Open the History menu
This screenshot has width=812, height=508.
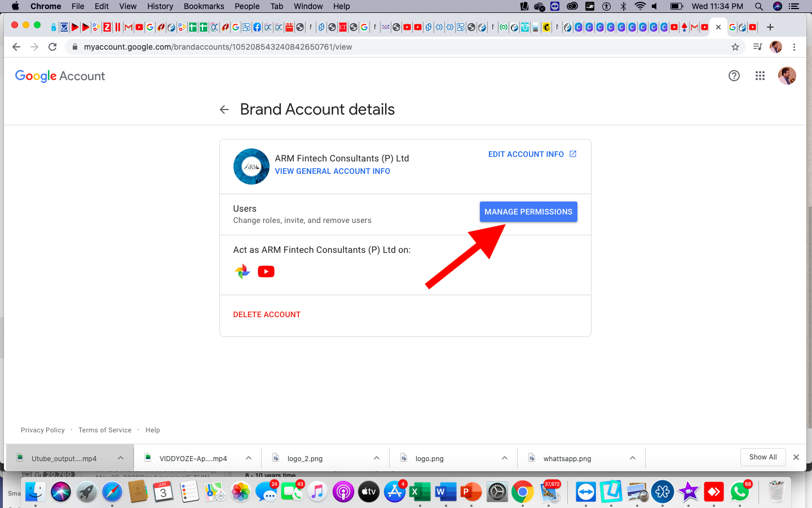[x=160, y=6]
